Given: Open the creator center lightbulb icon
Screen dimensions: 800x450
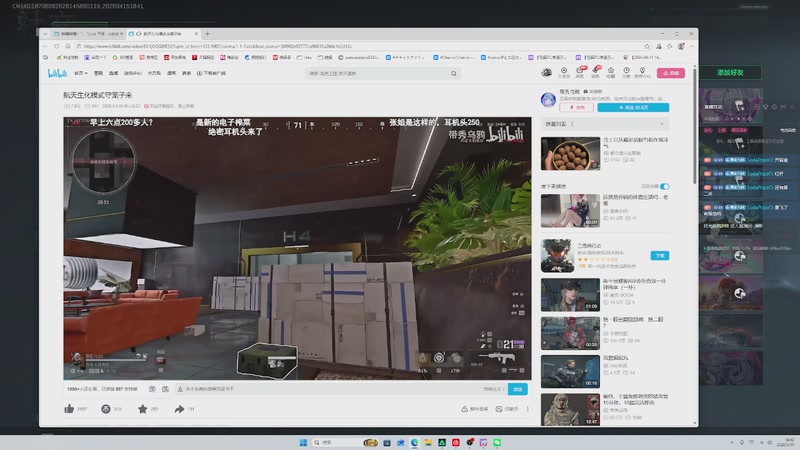Looking at the screenshot, I should pyautogui.click(x=642, y=72).
